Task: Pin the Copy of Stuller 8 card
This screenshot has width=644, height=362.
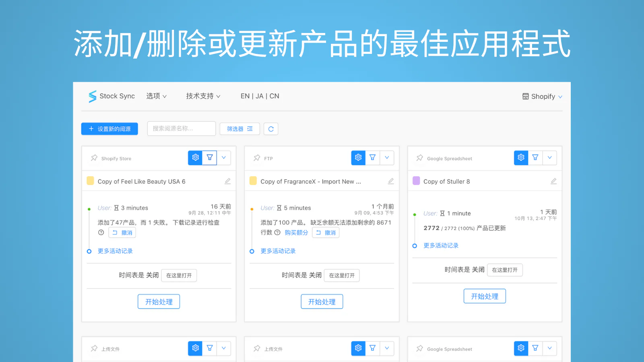Action: coord(420,158)
